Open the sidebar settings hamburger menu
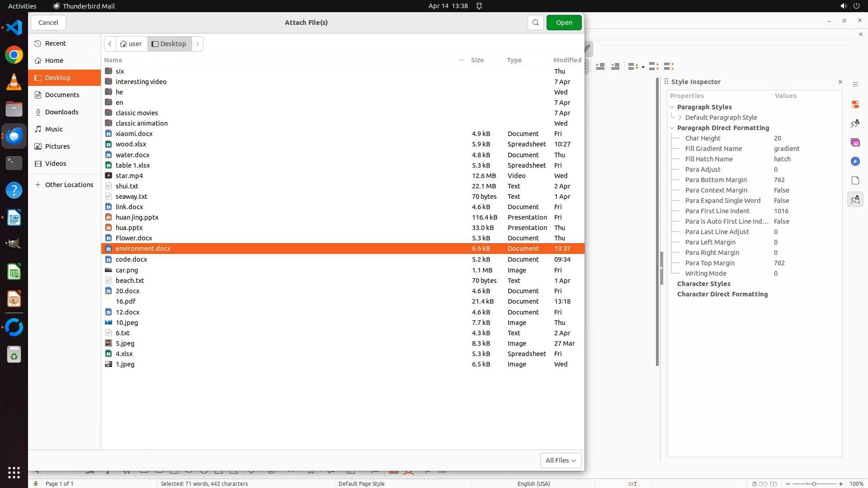868x488 pixels. pyautogui.click(x=855, y=84)
